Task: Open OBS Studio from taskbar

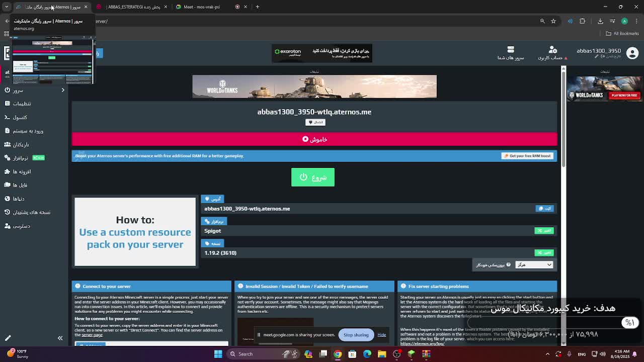Action: tap(396, 354)
